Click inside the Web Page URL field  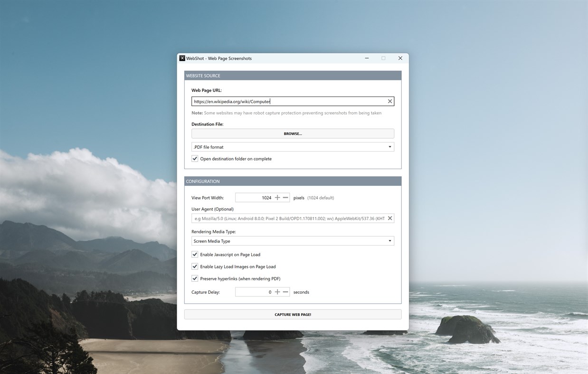tap(285, 101)
